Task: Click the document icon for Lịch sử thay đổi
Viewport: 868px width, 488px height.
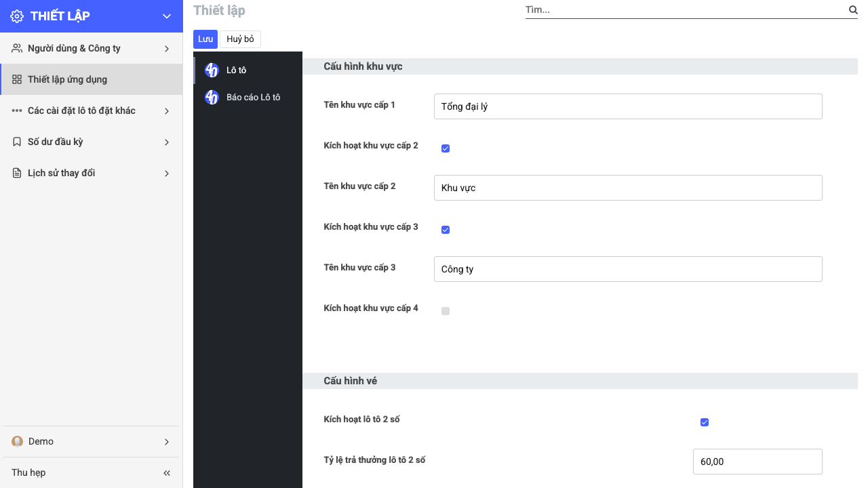Action: coord(17,173)
